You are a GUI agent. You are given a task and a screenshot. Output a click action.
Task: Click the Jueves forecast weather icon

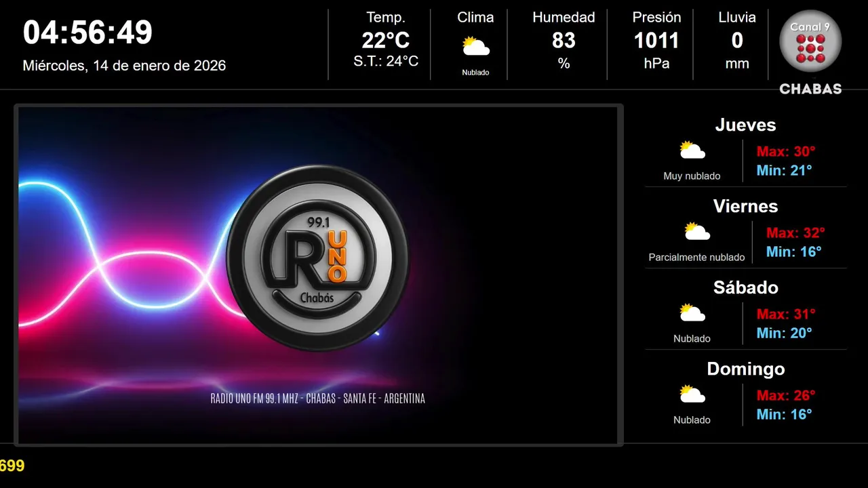tap(692, 150)
